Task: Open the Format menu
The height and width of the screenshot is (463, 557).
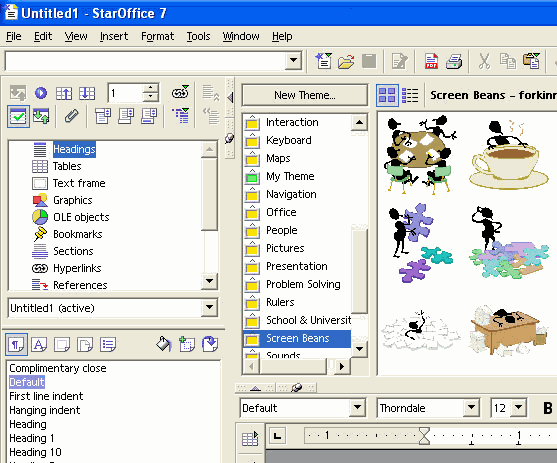Action: point(157,36)
